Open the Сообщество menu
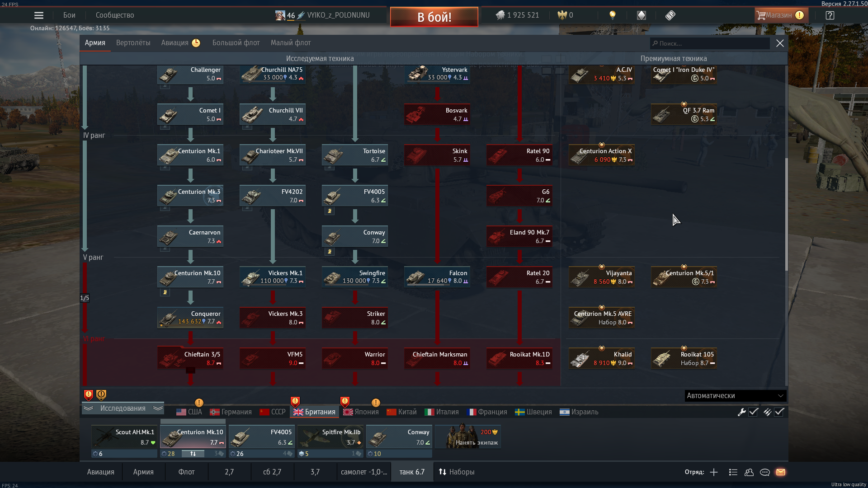Screen dimensions: 868x488 pyautogui.click(x=115, y=15)
